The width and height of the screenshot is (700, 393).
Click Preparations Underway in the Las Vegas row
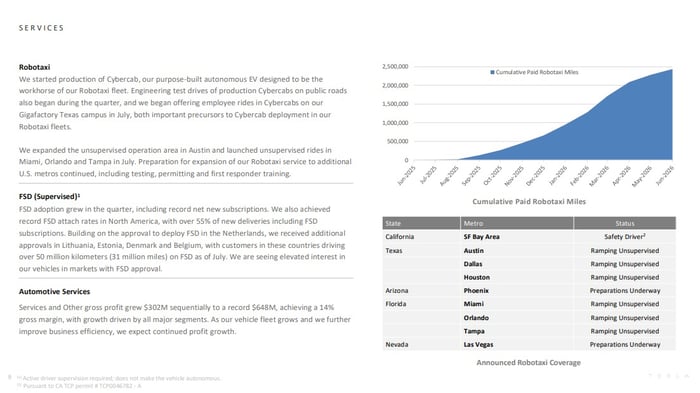coord(625,345)
